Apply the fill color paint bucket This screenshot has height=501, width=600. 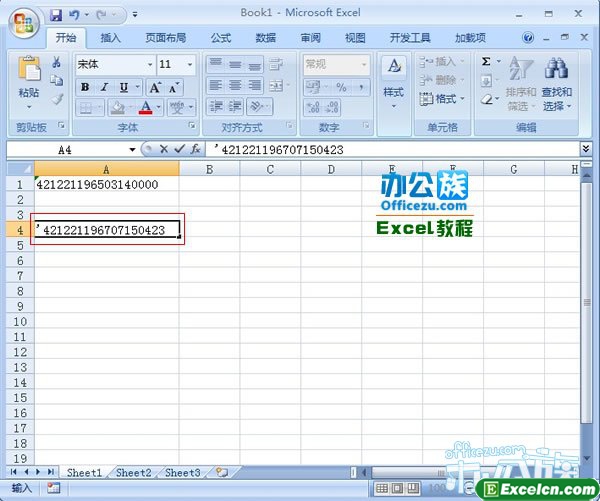(117, 108)
